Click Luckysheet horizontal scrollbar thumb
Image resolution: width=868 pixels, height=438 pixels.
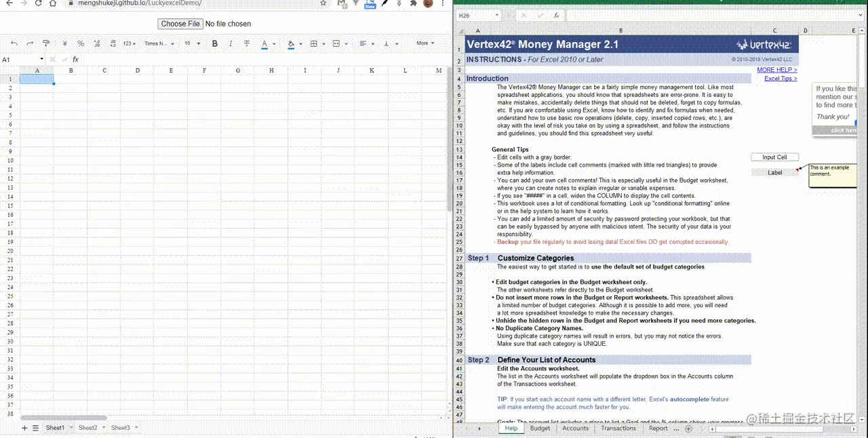(x=63, y=418)
